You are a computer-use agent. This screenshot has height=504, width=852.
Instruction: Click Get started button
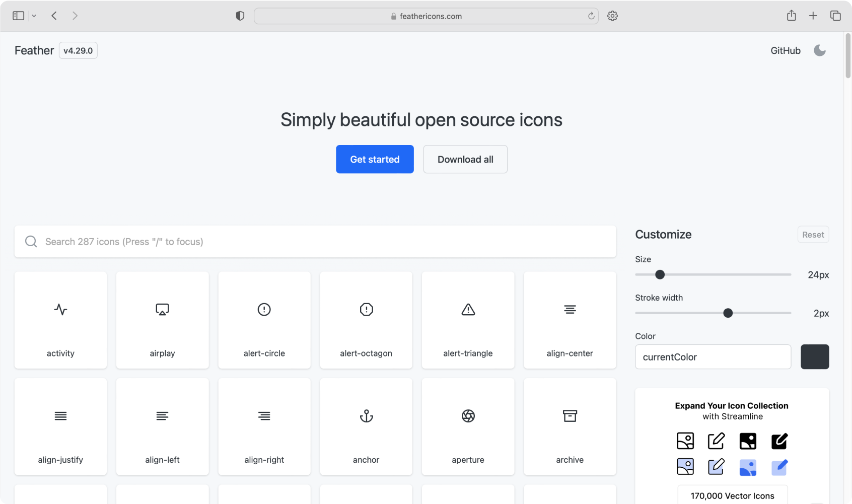pyautogui.click(x=375, y=159)
